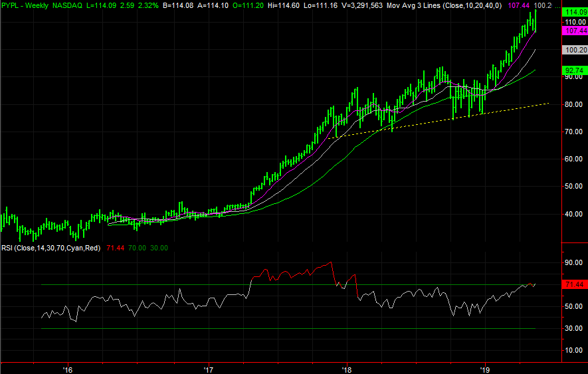
Task: Click the green 114.09 price tag
Action: [x=575, y=12]
